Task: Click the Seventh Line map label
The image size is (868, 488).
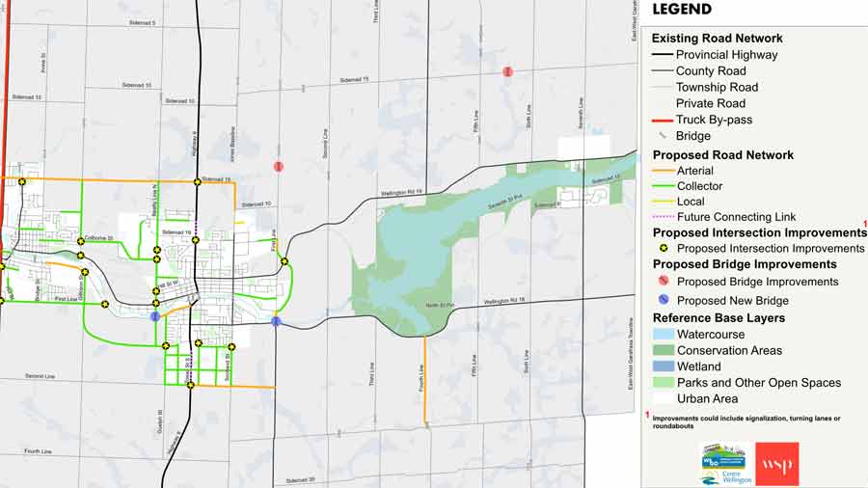Action: click(x=581, y=114)
